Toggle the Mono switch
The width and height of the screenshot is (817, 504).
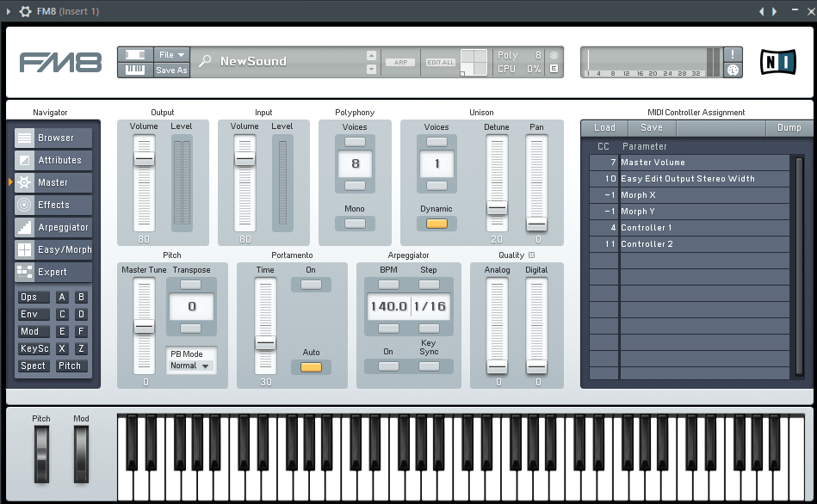click(x=355, y=224)
